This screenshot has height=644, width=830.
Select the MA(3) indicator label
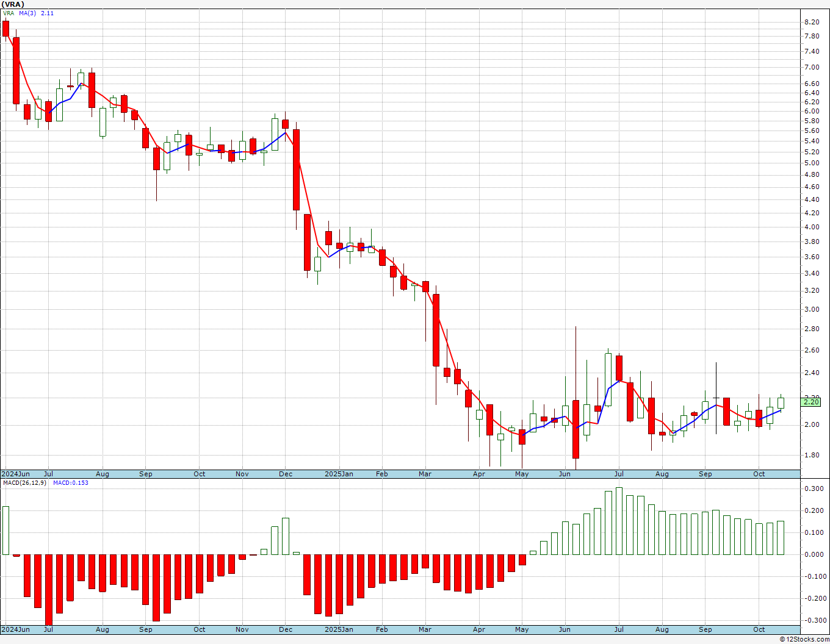(x=27, y=13)
